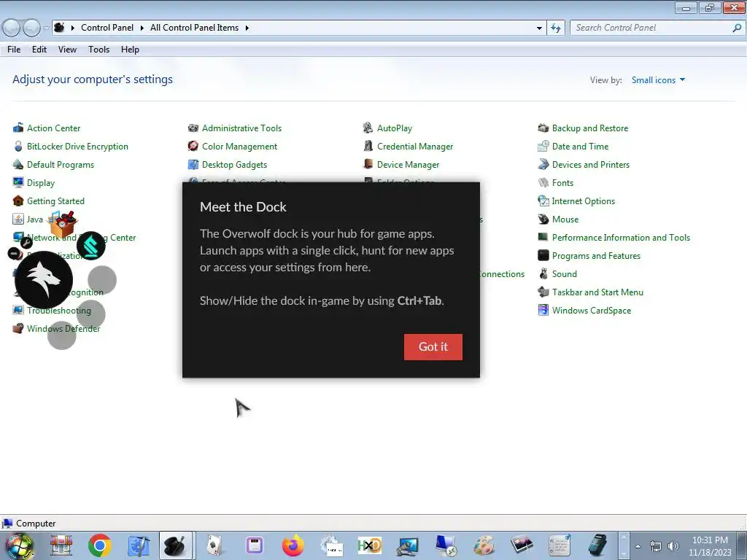Open the HxD hex editor taskbar icon
This screenshot has width=747, height=560.
pos(370,545)
